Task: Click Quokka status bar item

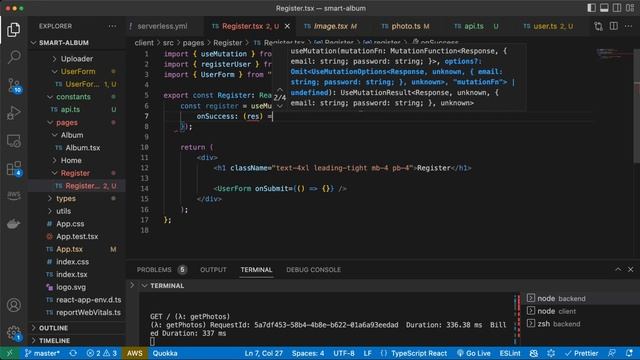Action: [165, 353]
